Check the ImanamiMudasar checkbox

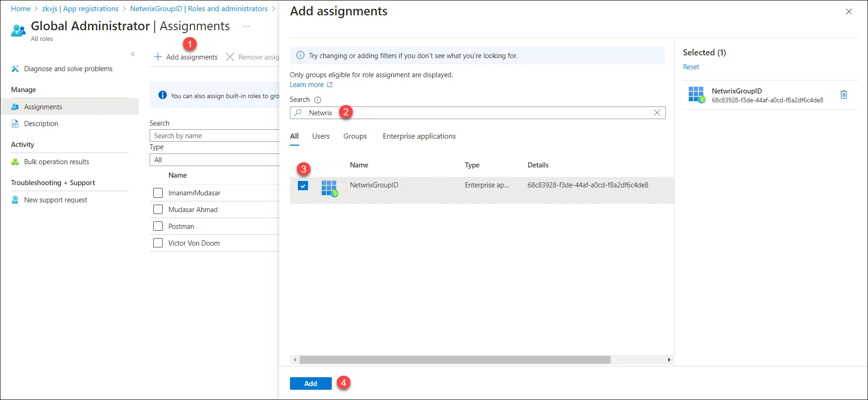coord(158,193)
